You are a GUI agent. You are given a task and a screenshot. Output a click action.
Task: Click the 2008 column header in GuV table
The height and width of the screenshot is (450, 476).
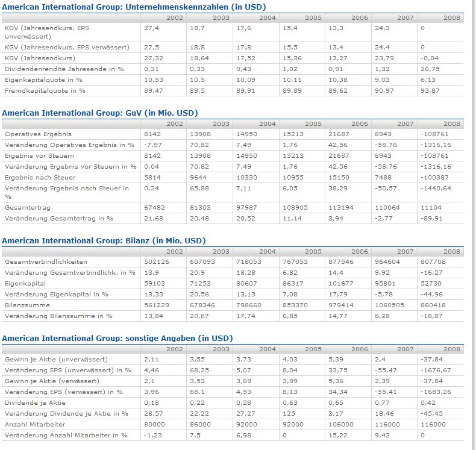point(452,124)
